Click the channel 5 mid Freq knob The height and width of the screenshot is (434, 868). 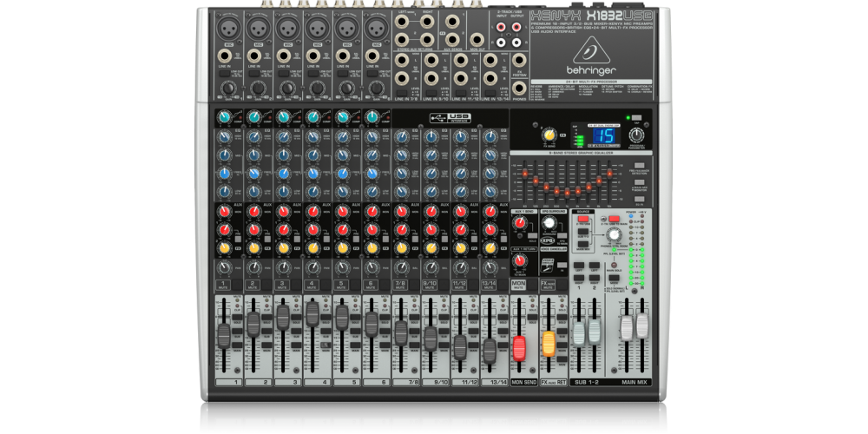click(342, 174)
